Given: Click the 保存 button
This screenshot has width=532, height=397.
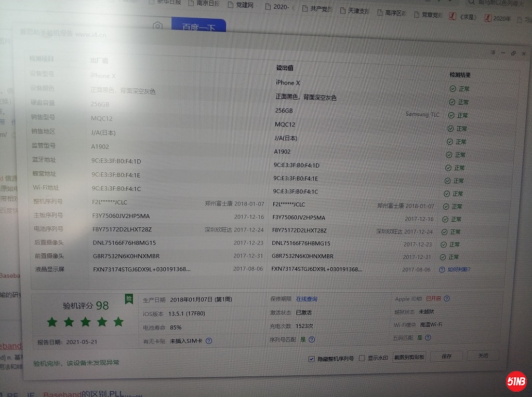Looking at the screenshot, I should click(x=447, y=357).
